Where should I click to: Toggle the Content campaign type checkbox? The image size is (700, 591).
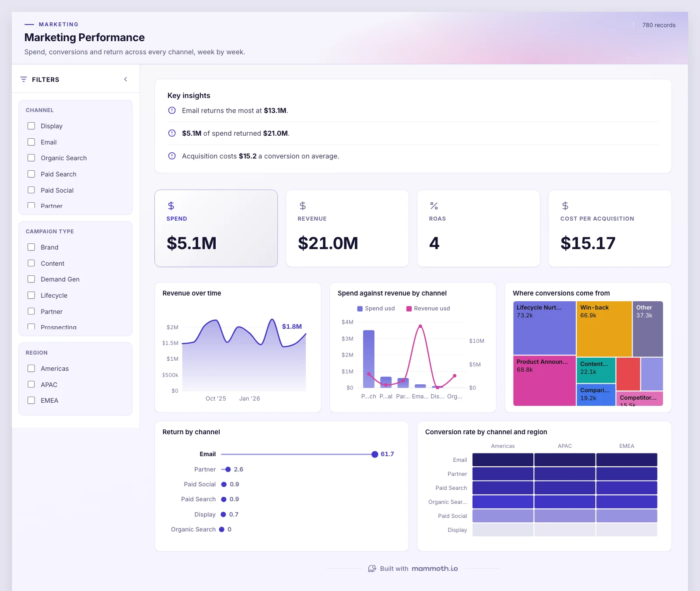click(x=31, y=263)
